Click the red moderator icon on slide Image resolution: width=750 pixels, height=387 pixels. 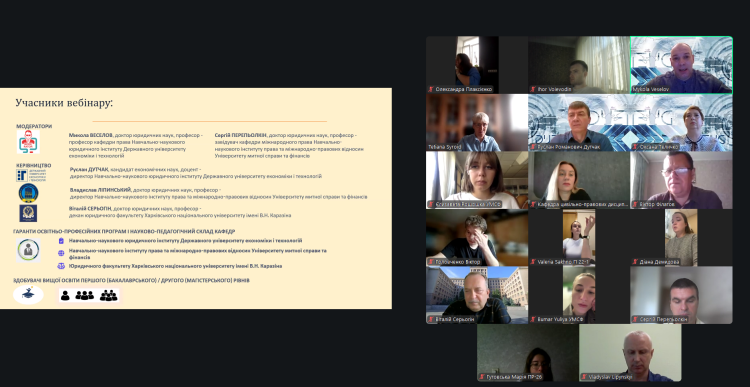tap(29, 142)
